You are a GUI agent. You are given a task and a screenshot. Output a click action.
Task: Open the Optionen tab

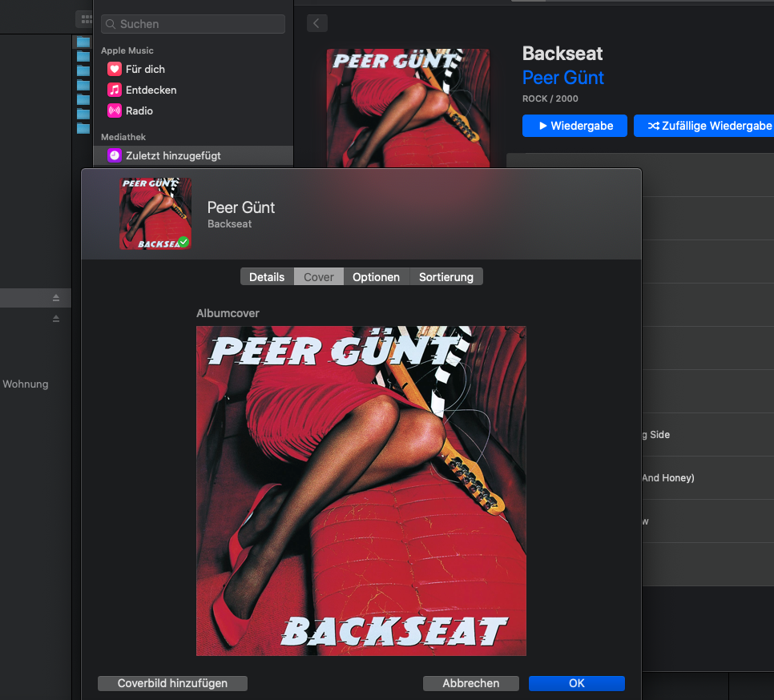click(376, 277)
